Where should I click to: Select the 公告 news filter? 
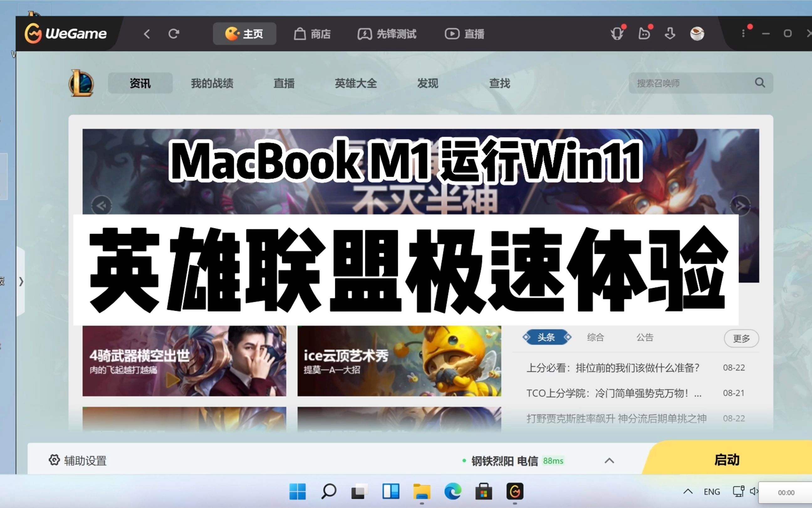[x=645, y=337]
